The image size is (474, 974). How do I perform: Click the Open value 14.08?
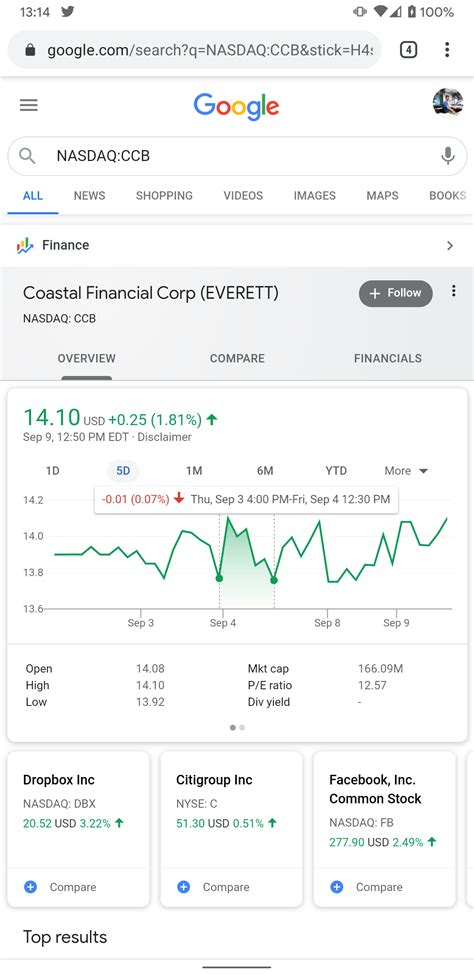click(x=150, y=669)
